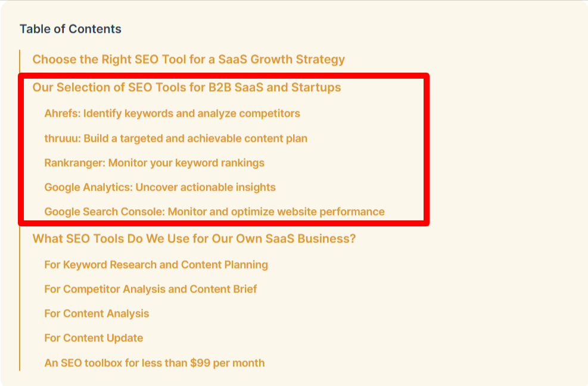Go to Keyword Research and Content Planning
Image resolution: width=588 pixels, height=386 pixels.
point(156,264)
